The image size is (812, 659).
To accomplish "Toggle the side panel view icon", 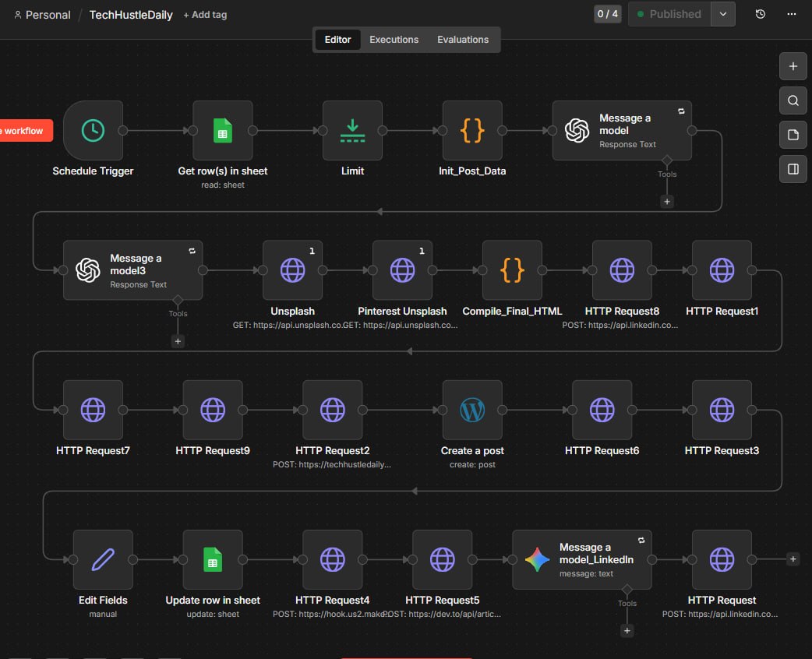I will 793,169.
